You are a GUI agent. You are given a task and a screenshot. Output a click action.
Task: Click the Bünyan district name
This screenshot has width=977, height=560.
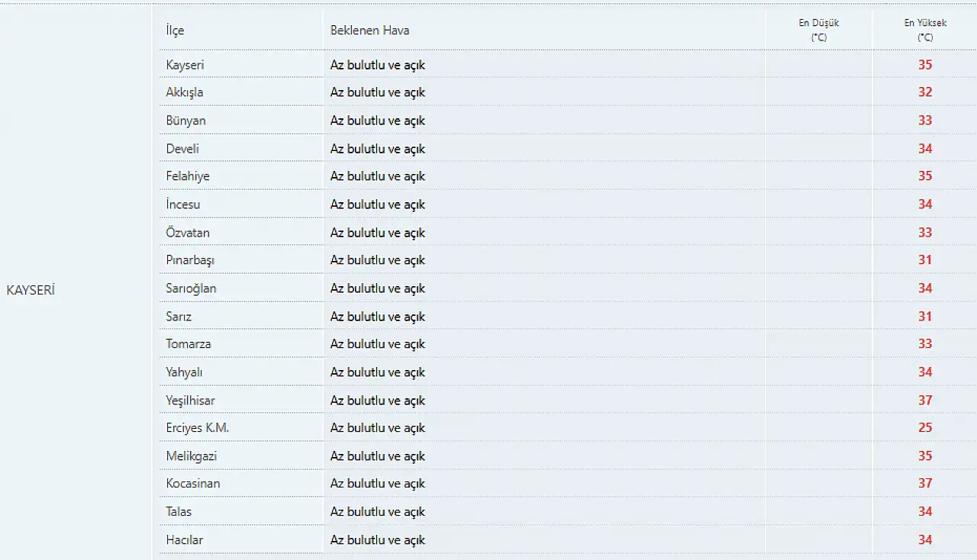[185, 121]
